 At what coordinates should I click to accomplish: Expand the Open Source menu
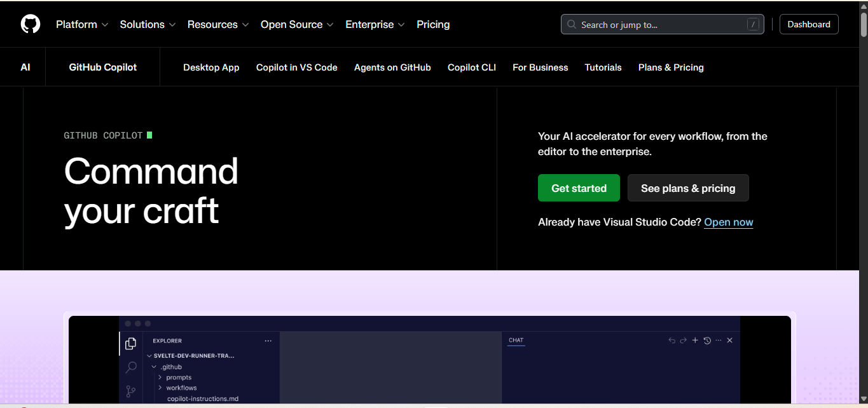(297, 24)
